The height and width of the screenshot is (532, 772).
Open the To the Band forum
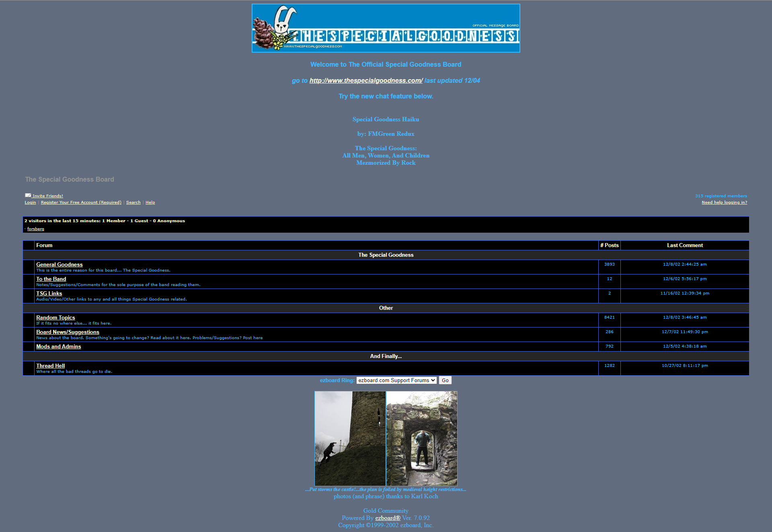coord(51,279)
